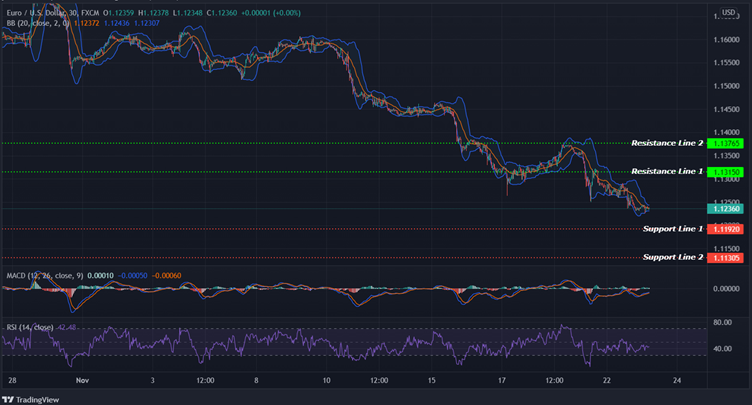The width and height of the screenshot is (752, 405).
Task: Select the Resistance Line 2 text label
Action: [667, 143]
